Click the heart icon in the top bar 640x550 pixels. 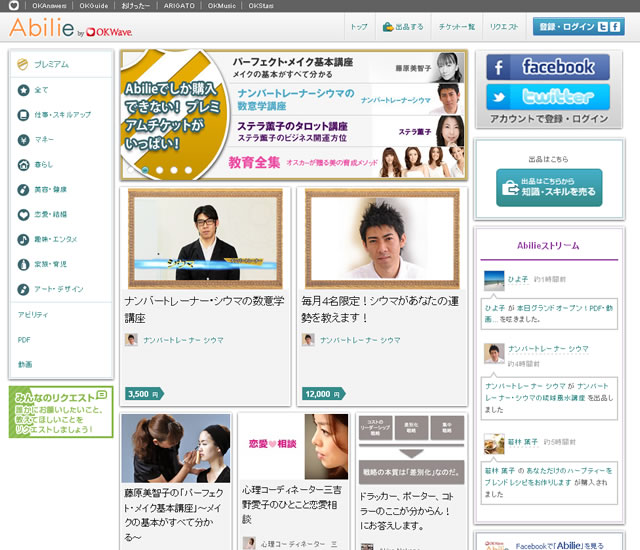pyautogui.click(x=13, y=5)
